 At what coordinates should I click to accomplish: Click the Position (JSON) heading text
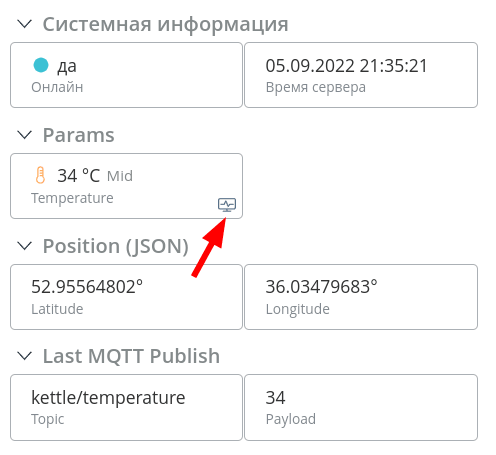tap(116, 246)
